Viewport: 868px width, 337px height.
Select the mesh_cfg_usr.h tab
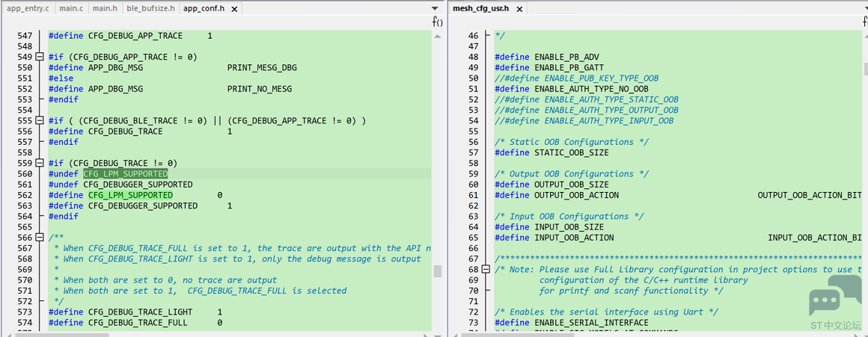481,8
